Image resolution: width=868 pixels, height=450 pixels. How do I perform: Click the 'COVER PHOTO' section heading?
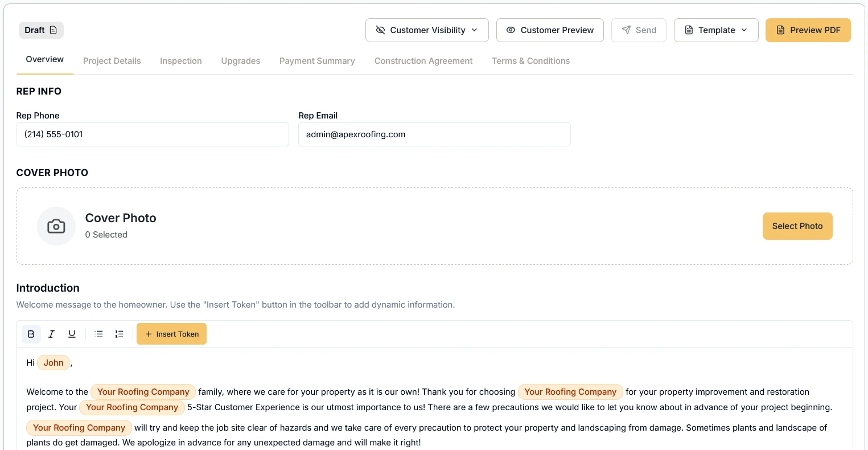[x=52, y=173]
